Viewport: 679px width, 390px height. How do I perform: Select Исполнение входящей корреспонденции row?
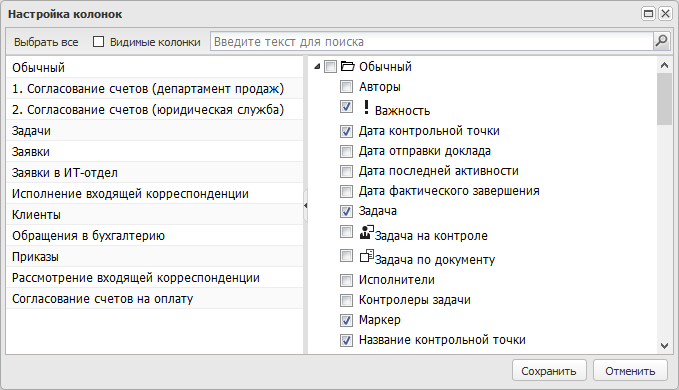155,193
